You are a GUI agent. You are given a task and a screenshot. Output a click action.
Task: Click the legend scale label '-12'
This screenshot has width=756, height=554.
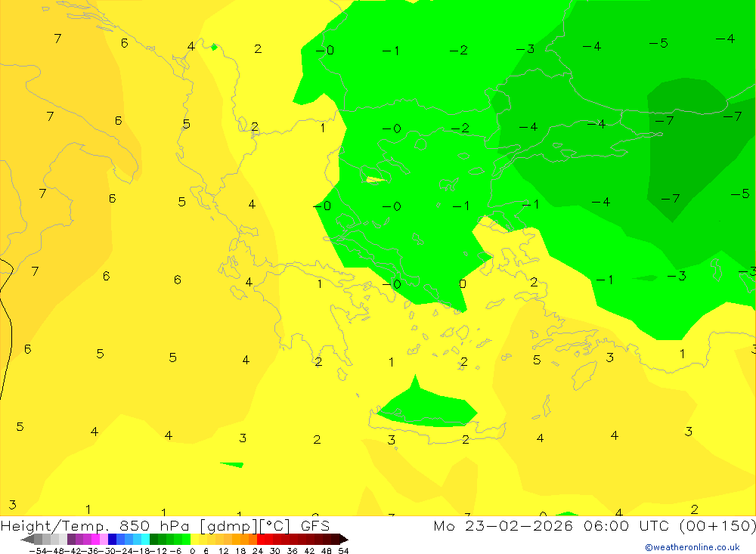click(x=158, y=551)
